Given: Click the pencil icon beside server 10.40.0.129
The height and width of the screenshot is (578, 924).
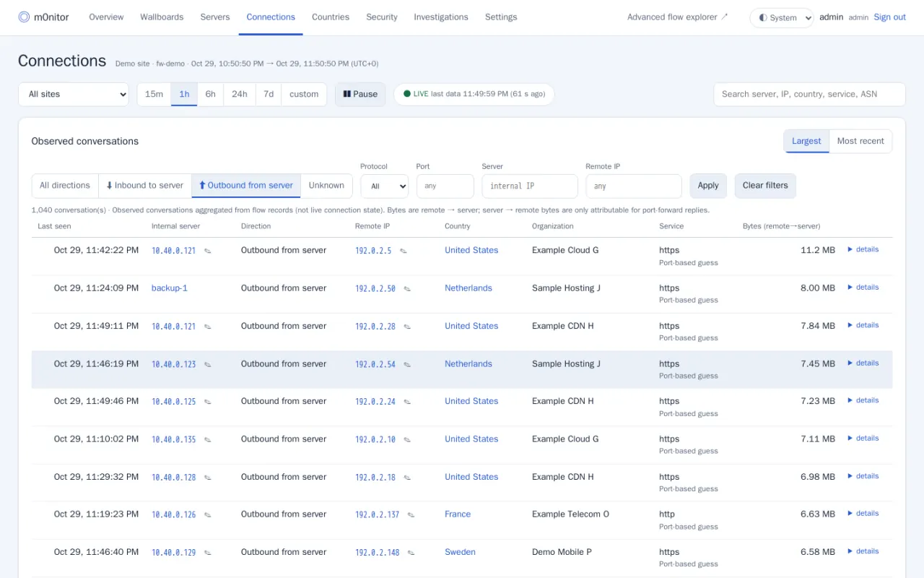Looking at the screenshot, I should [x=207, y=553].
